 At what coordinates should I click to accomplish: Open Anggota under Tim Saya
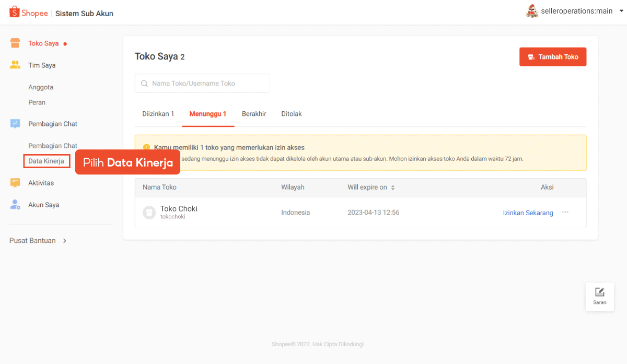click(x=41, y=87)
